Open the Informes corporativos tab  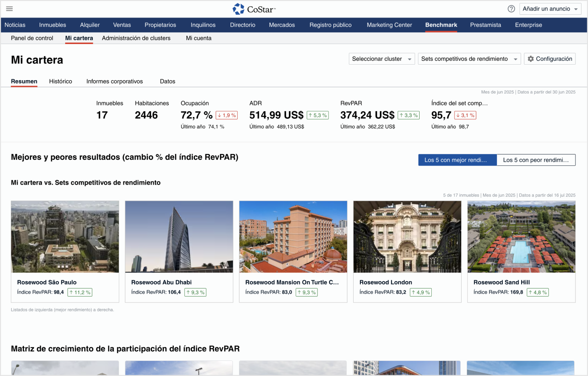point(115,81)
